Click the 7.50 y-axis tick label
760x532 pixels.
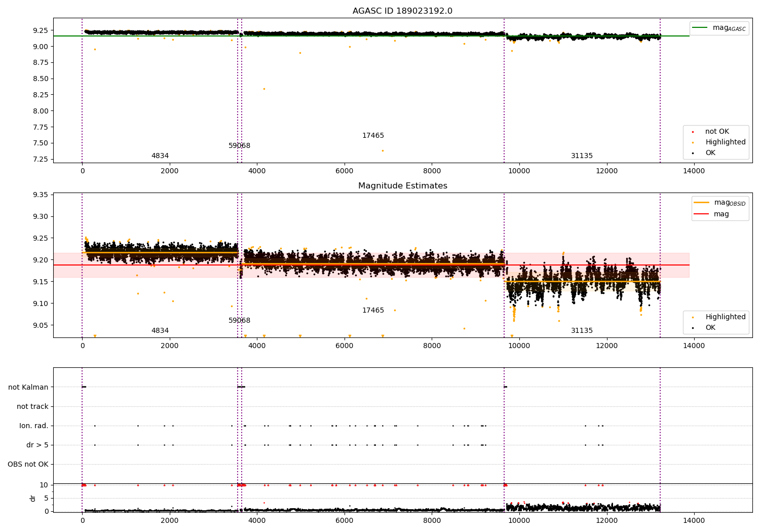coord(40,143)
